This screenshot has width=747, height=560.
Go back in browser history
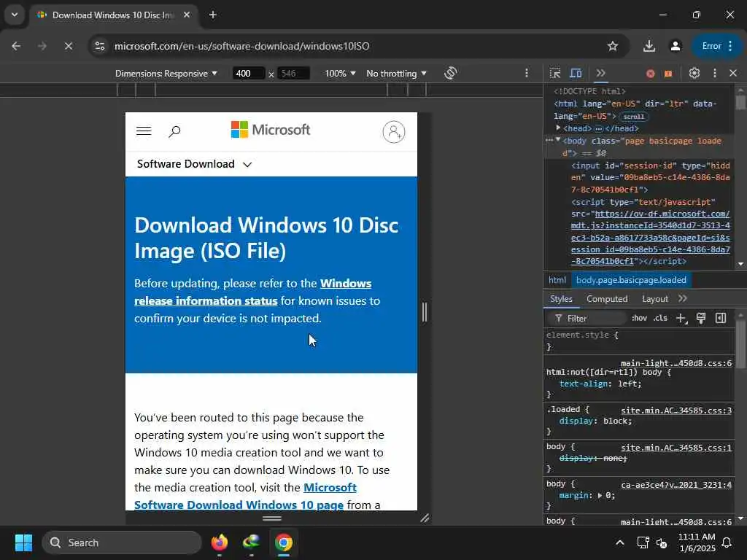pyautogui.click(x=16, y=46)
